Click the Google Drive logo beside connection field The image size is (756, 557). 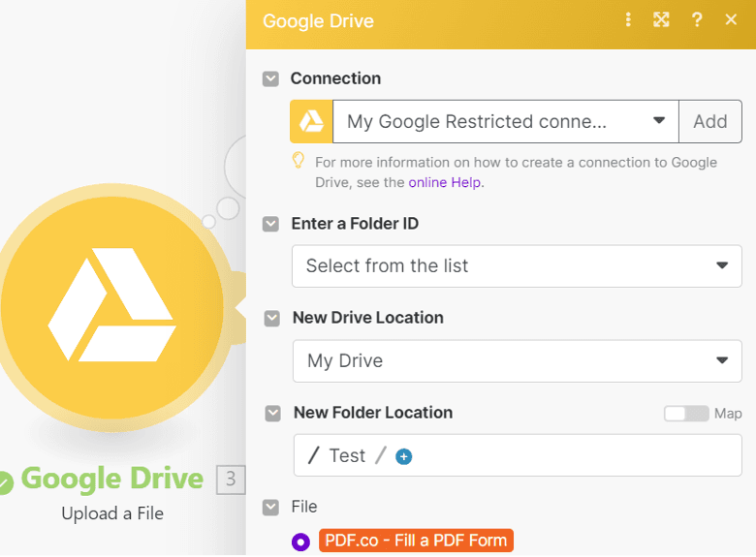(x=311, y=121)
